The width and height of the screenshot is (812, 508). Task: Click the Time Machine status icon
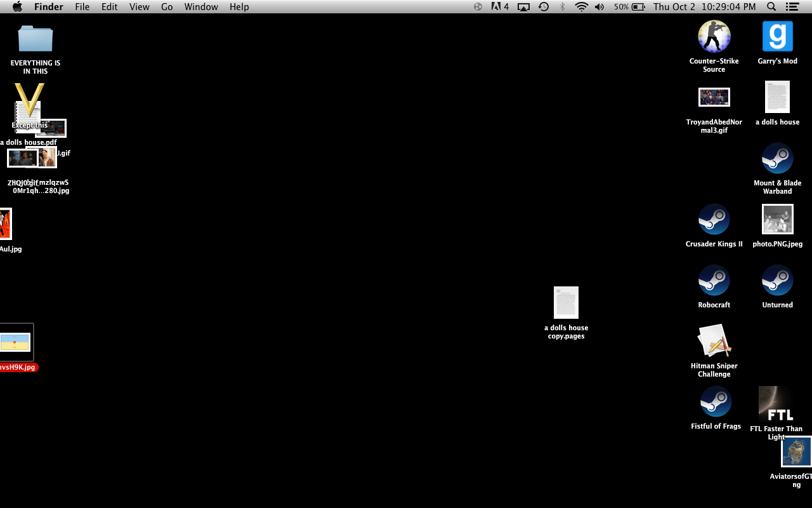tap(544, 7)
